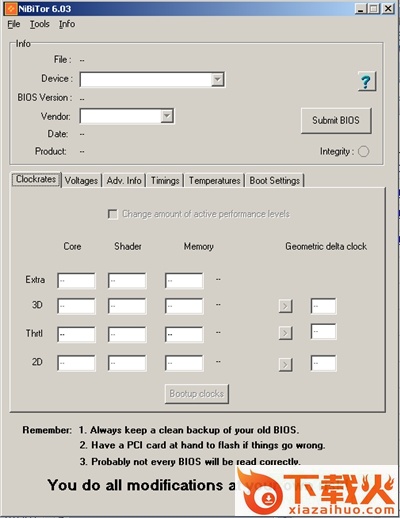
Task: Click the blue question mark help icon
Action: tap(367, 81)
